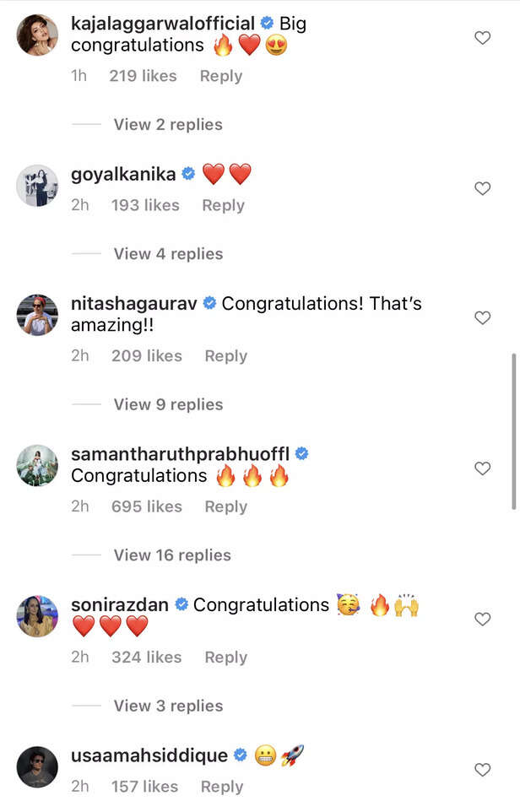This screenshot has height=812, width=520.
Task: Show View 9 replies under nitashagaurav
Action: [x=168, y=404]
